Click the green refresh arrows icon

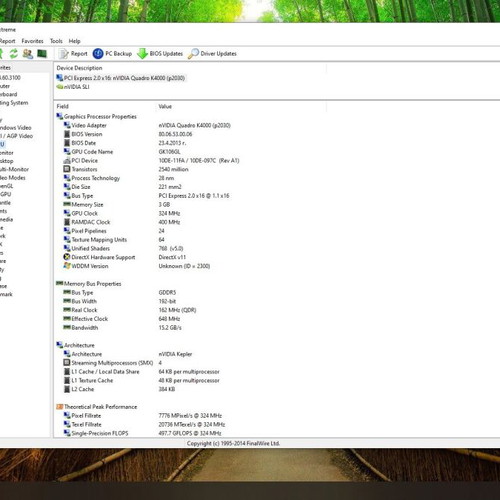[x=14, y=54]
